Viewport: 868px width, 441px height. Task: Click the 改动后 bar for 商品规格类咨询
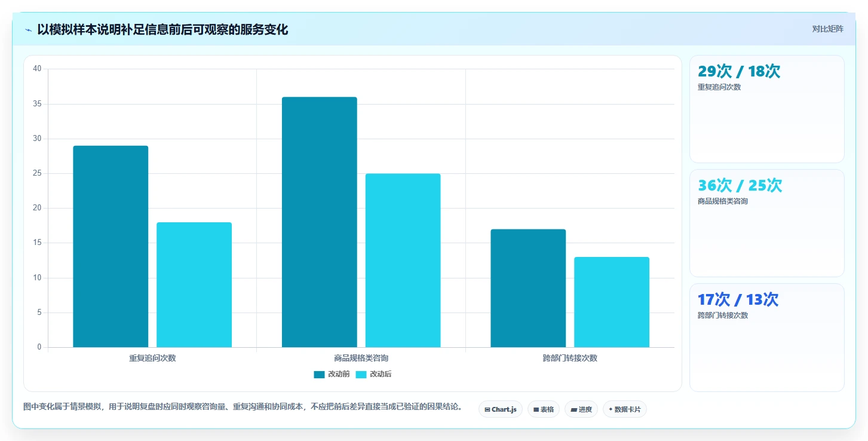tap(403, 260)
